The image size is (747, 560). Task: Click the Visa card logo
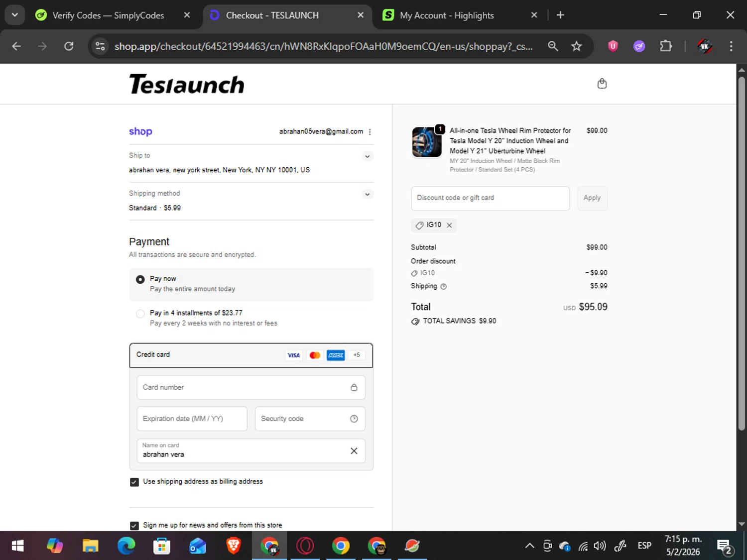coord(293,355)
